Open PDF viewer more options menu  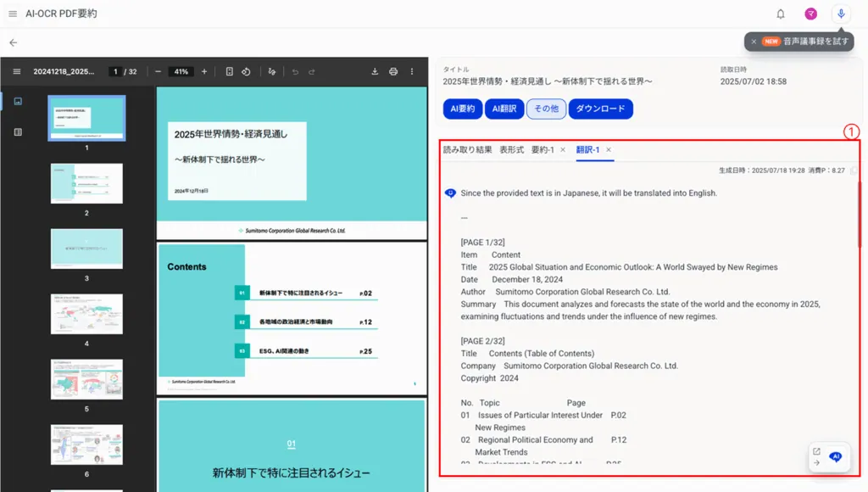coord(412,71)
